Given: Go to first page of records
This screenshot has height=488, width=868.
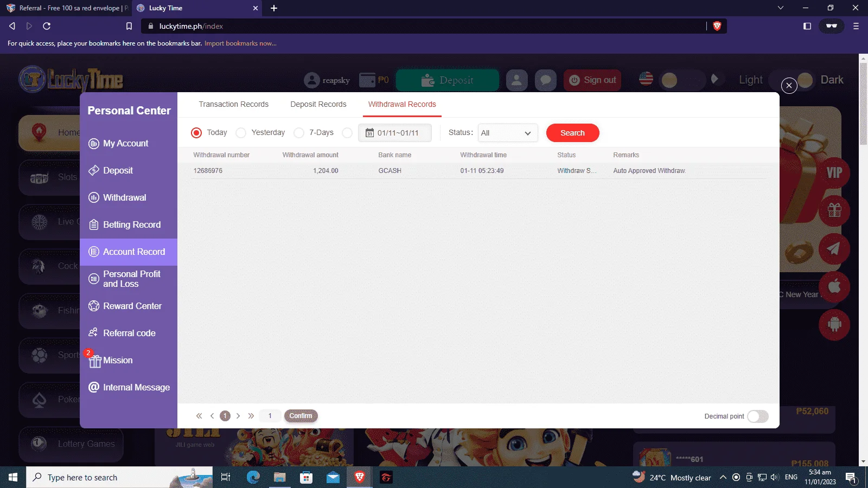Looking at the screenshot, I should pyautogui.click(x=199, y=416).
